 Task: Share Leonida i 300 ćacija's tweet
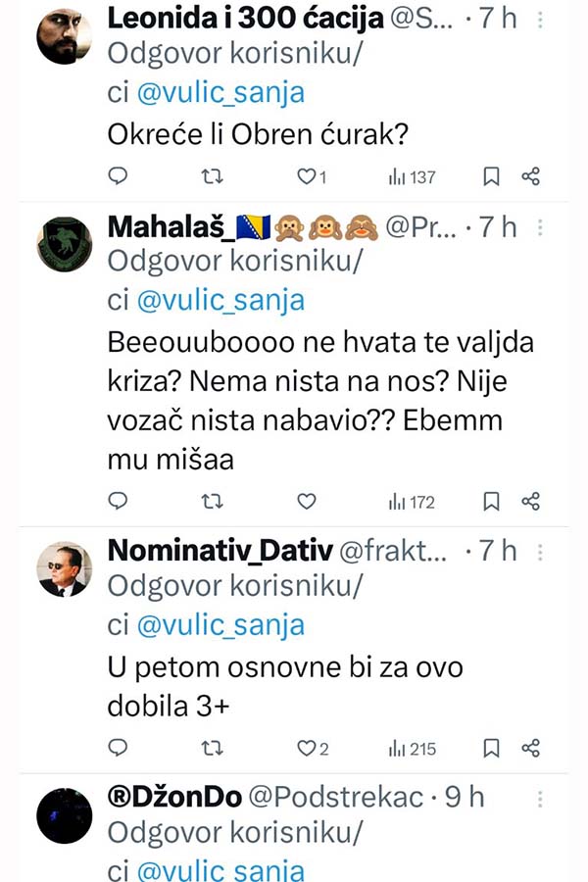(x=531, y=176)
